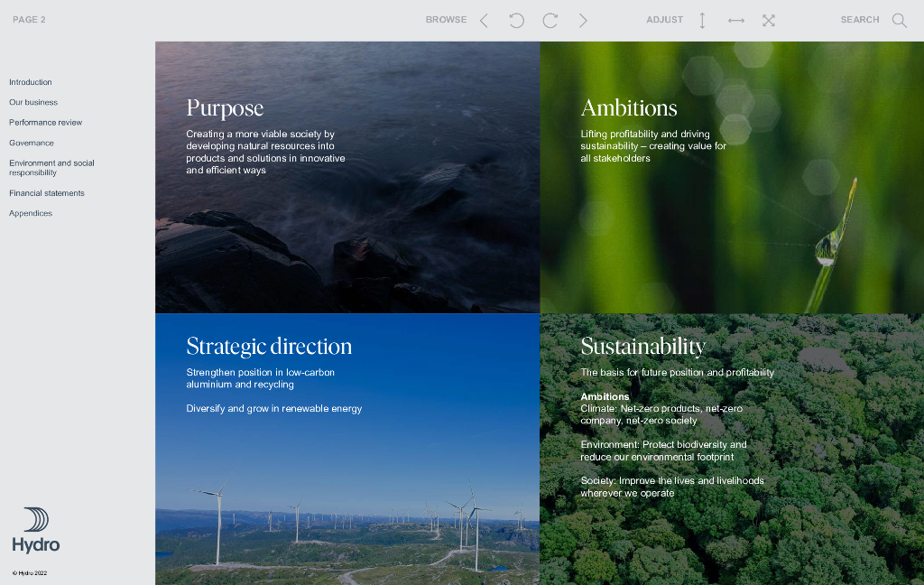Fit page to height icon
The image size is (924, 585).
click(702, 20)
